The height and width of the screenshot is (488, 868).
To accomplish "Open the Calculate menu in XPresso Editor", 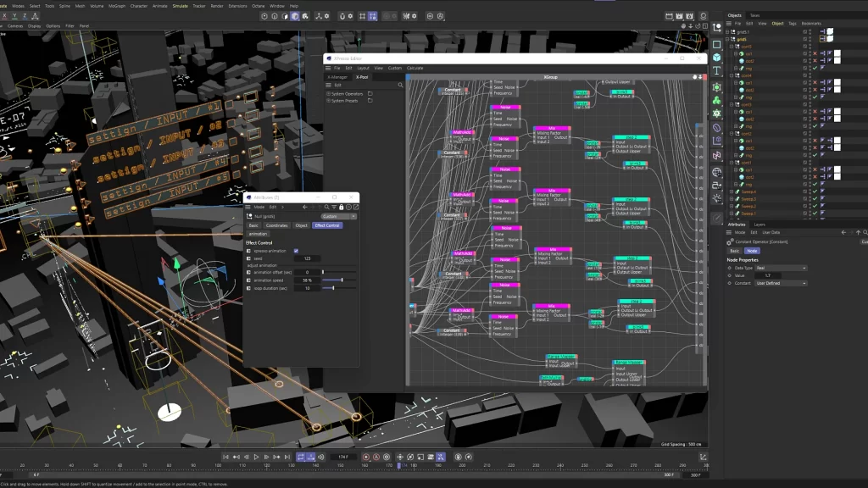I will pyautogui.click(x=415, y=68).
